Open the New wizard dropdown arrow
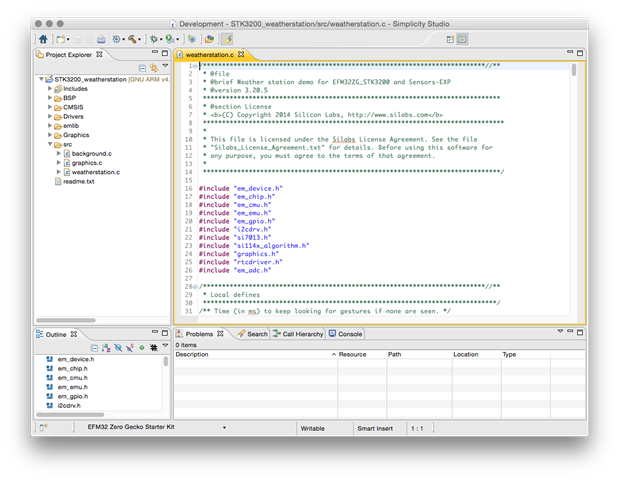The image size is (619, 480). [x=68, y=39]
